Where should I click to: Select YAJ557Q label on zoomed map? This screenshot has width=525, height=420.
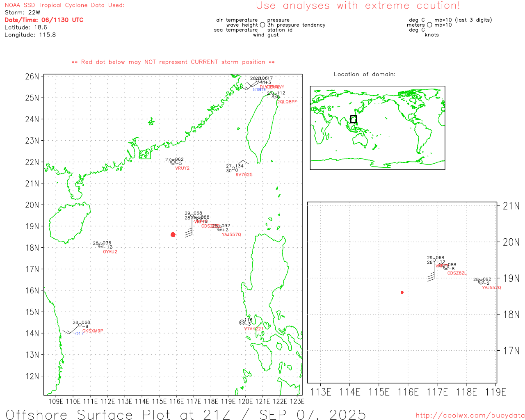pyautogui.click(x=492, y=288)
